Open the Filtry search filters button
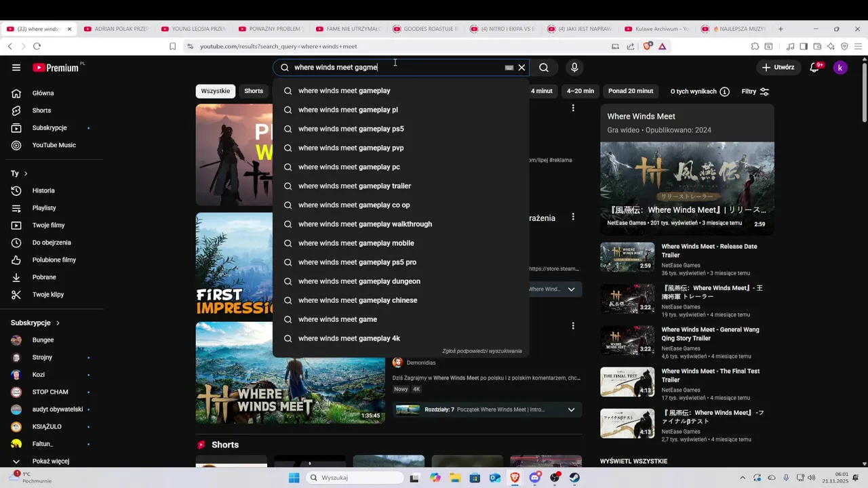The image size is (868, 488). point(755,91)
